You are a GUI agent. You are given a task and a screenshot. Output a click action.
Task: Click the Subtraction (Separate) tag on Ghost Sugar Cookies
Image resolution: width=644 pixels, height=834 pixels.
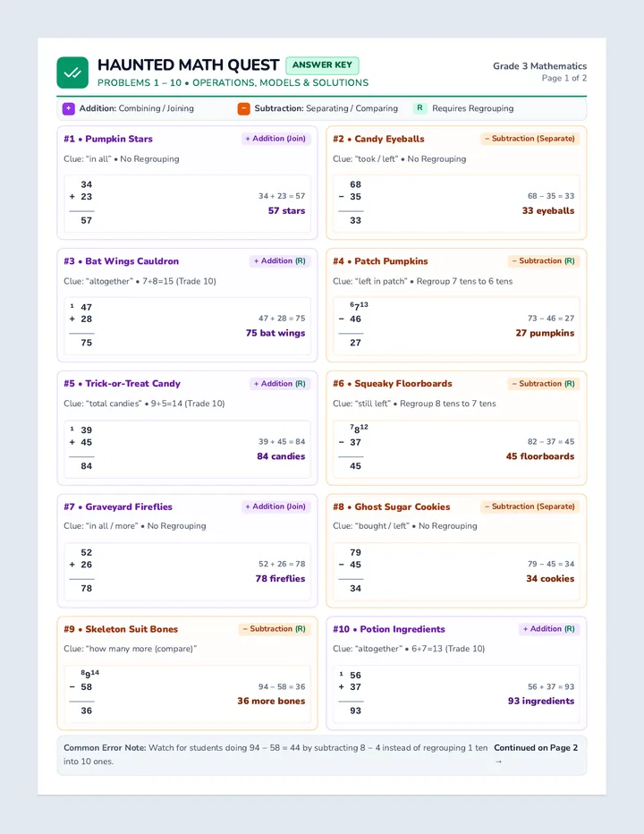[x=530, y=506]
